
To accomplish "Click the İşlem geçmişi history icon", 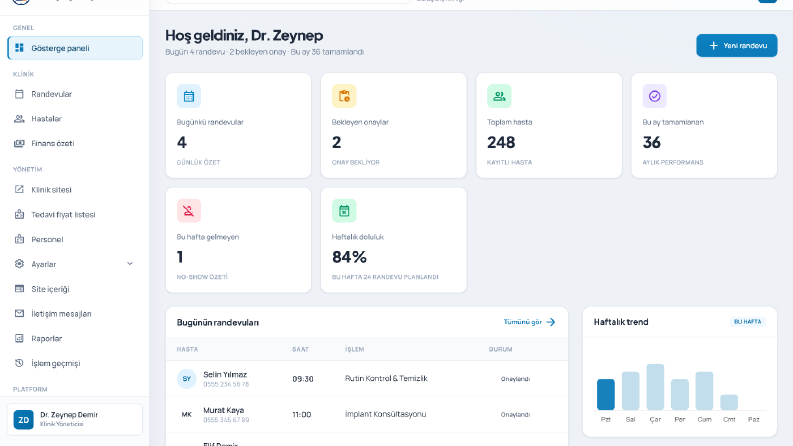I will coord(19,363).
